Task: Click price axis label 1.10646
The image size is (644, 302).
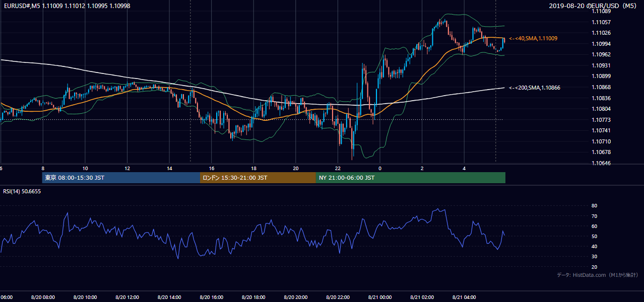Action: [602, 163]
